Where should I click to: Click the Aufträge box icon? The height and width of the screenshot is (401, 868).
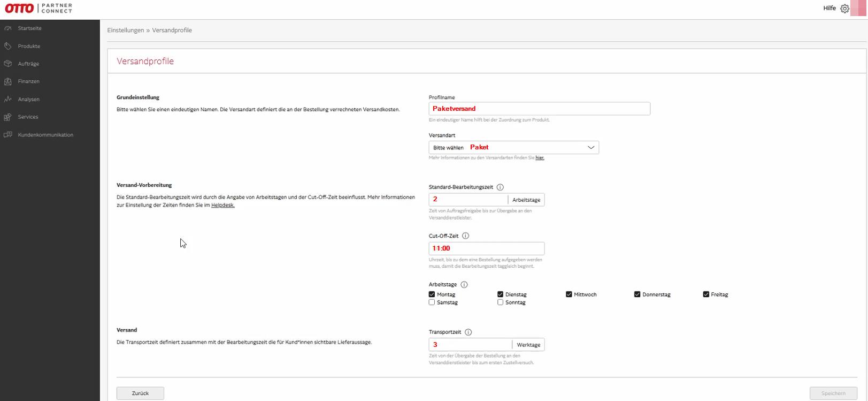click(8, 64)
